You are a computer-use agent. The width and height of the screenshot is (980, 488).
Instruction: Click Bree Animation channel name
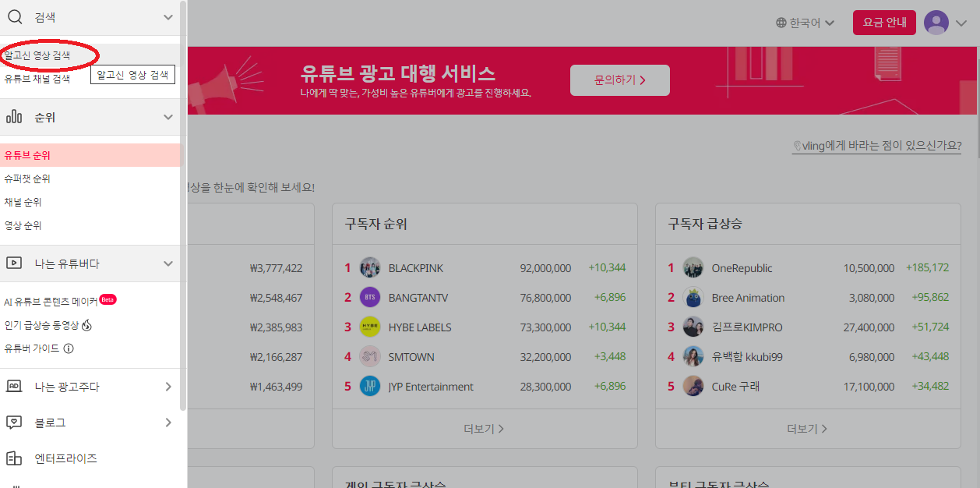tap(748, 298)
